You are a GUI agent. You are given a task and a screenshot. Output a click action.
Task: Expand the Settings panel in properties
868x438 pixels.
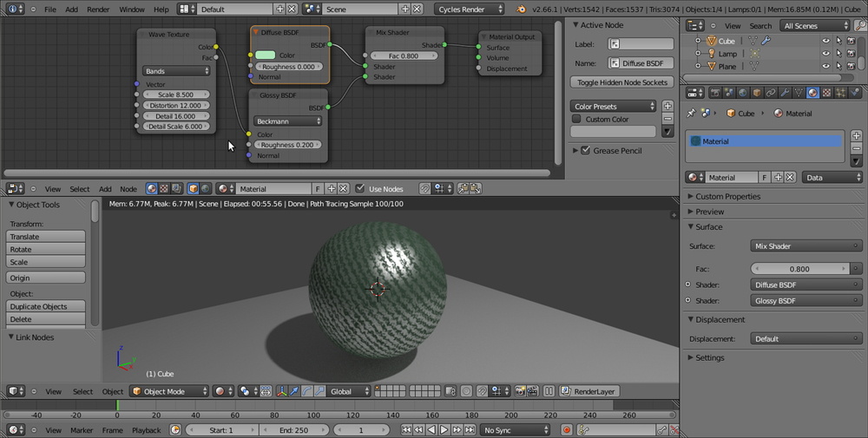709,357
